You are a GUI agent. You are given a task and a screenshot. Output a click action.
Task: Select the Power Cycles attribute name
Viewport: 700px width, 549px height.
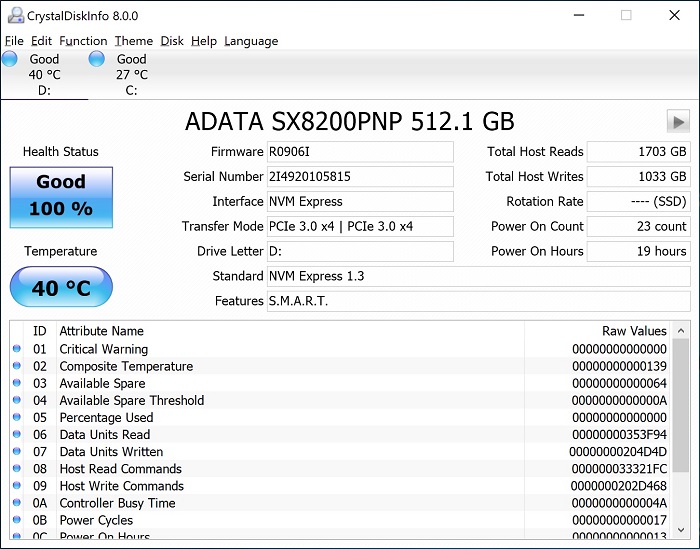coord(96,520)
